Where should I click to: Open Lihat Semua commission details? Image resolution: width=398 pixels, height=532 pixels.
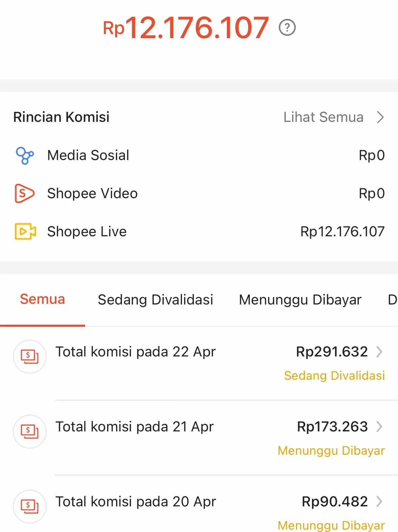tap(323, 117)
